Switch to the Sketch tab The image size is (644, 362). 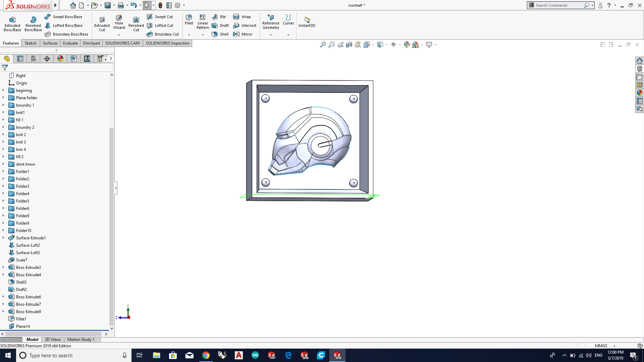point(31,43)
